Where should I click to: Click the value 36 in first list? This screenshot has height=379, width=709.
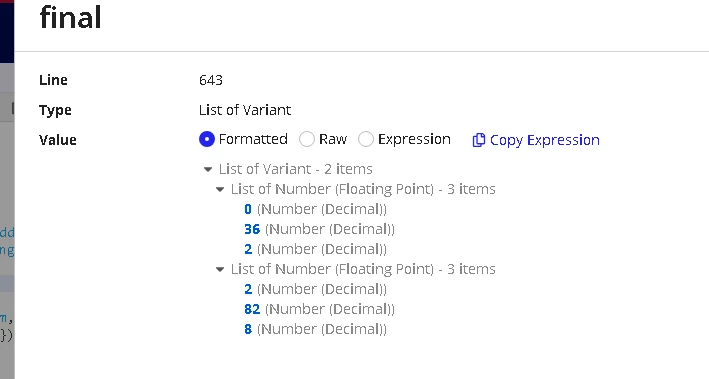(252, 229)
